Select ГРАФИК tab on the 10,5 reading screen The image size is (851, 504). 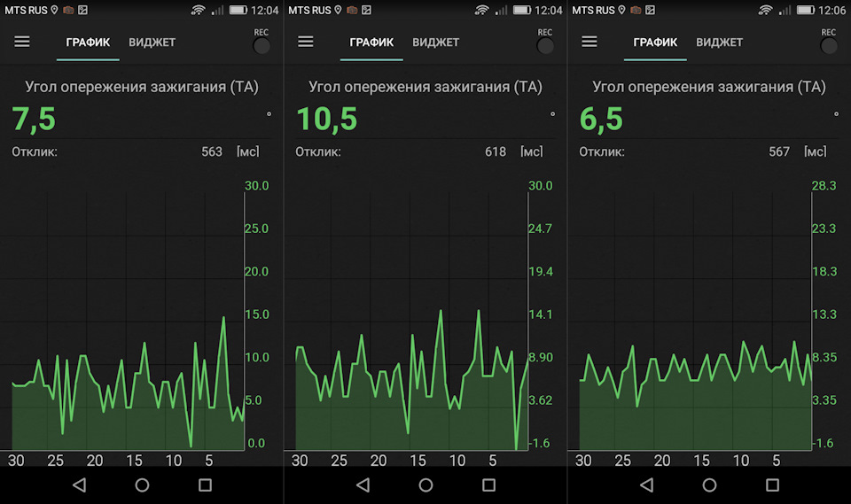click(371, 43)
